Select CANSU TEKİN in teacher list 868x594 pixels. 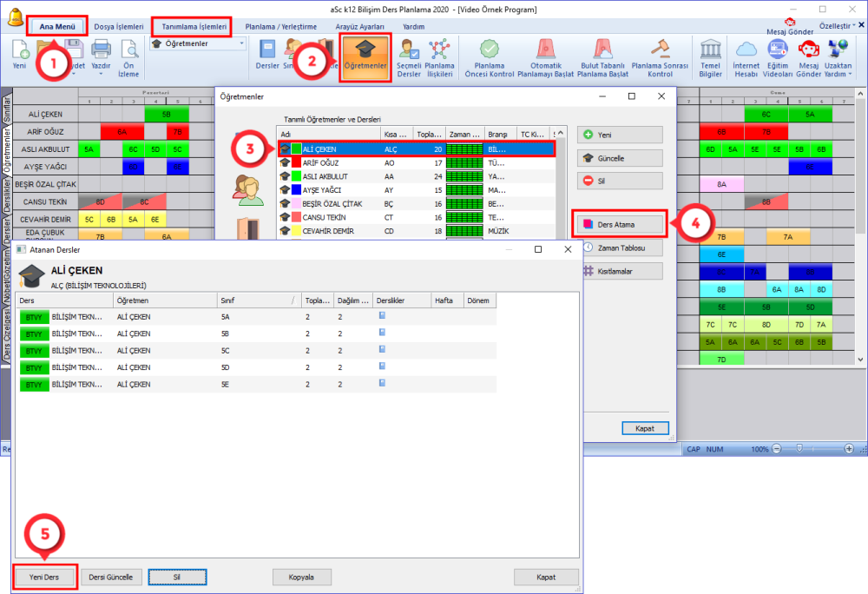click(417, 217)
